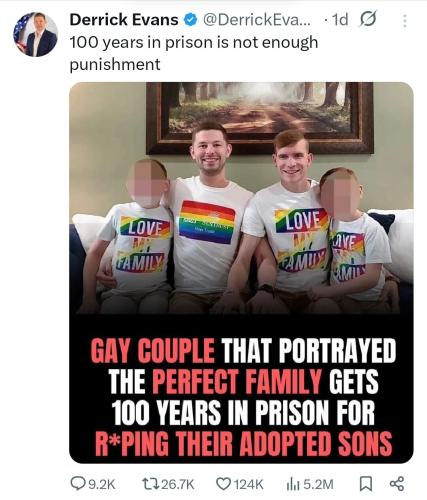This screenshot has height=500, width=427.
Task: Open view analytics bar chart icon
Action: point(292,484)
